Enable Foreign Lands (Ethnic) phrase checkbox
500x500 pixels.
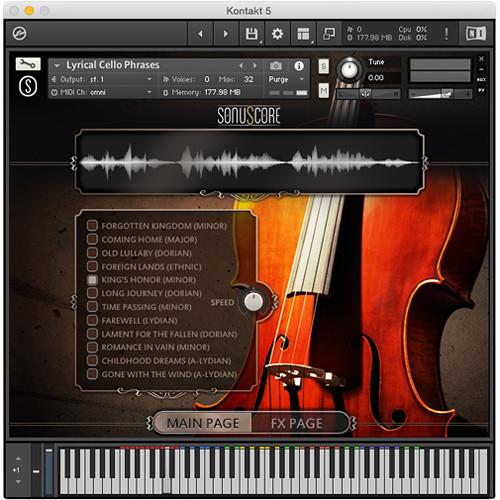pyautogui.click(x=92, y=266)
